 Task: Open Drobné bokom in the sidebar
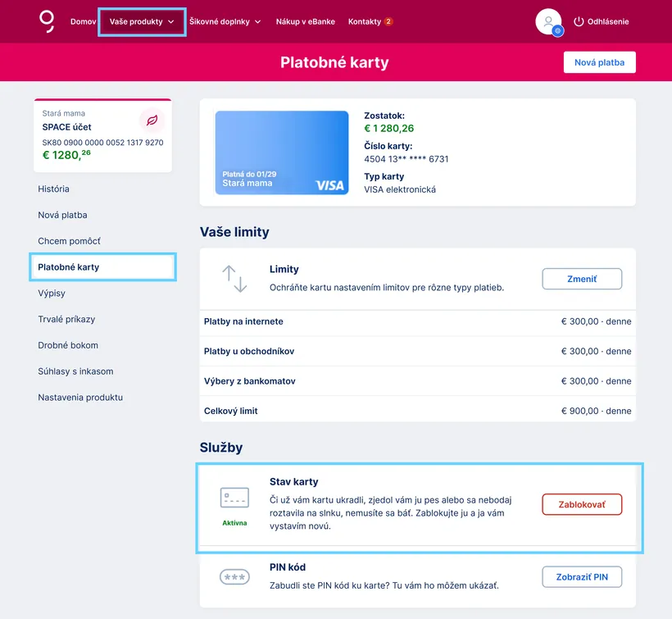[68, 345]
